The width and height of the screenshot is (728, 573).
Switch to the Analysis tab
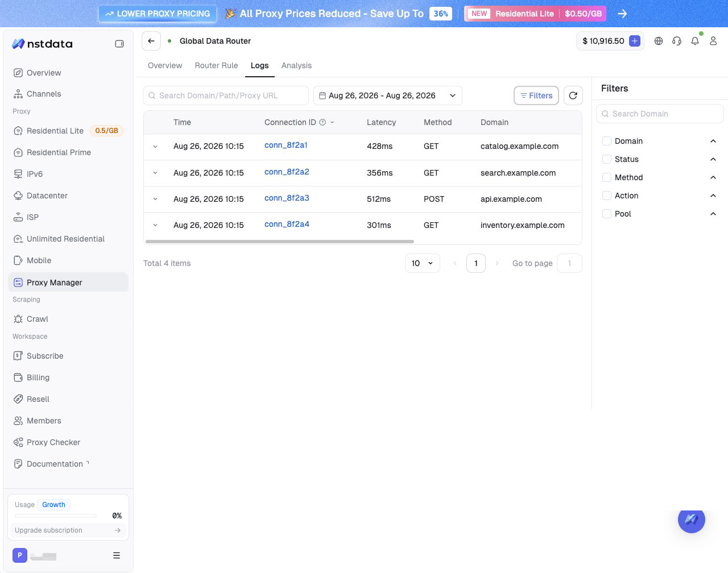tap(297, 65)
